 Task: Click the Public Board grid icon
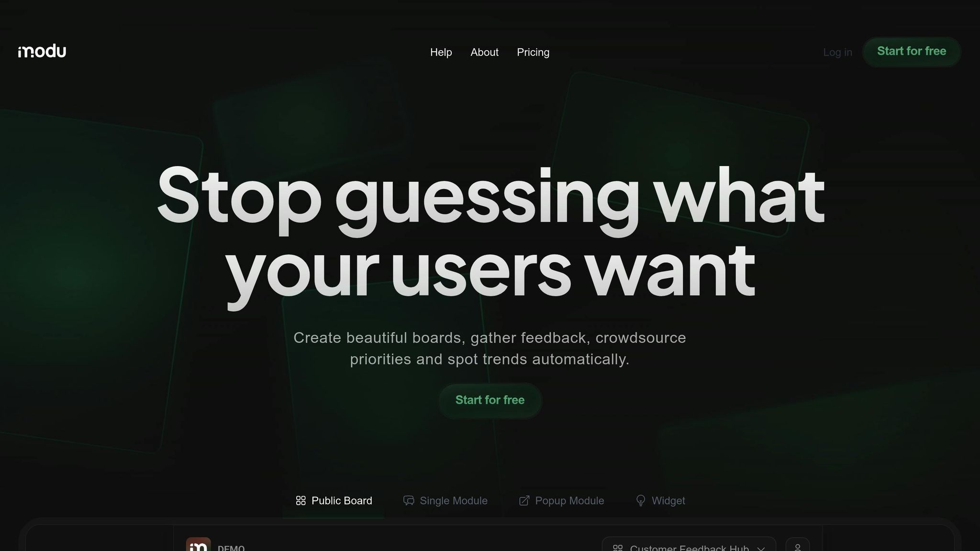coord(301,500)
